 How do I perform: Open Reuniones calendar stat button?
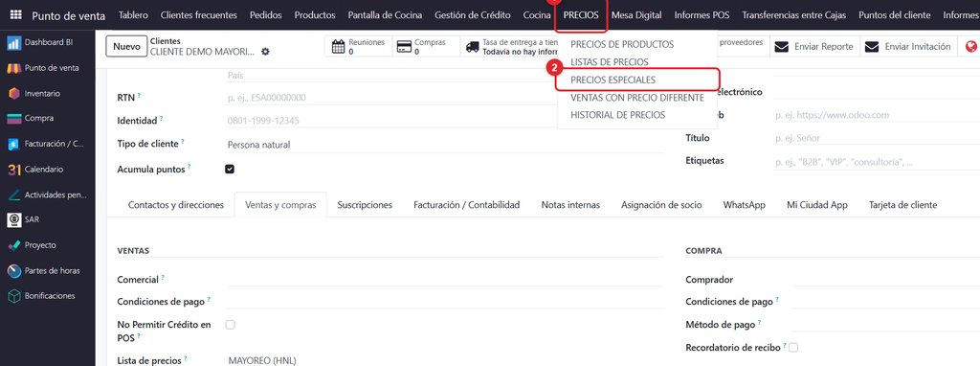[x=358, y=46]
